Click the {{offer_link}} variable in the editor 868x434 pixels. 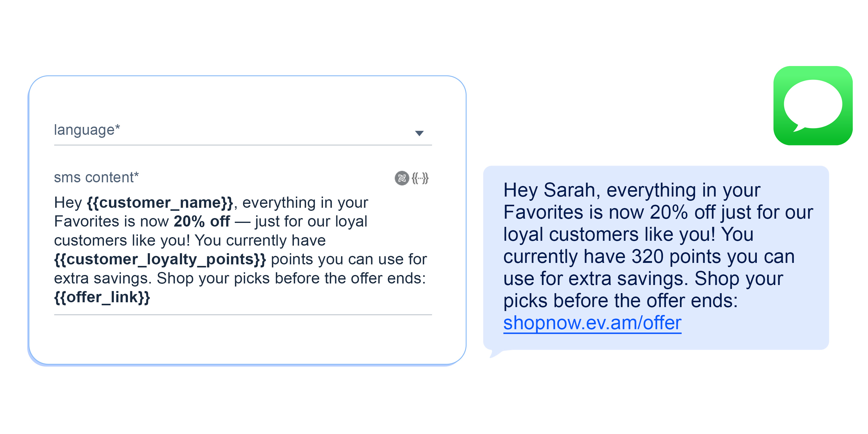tap(102, 297)
